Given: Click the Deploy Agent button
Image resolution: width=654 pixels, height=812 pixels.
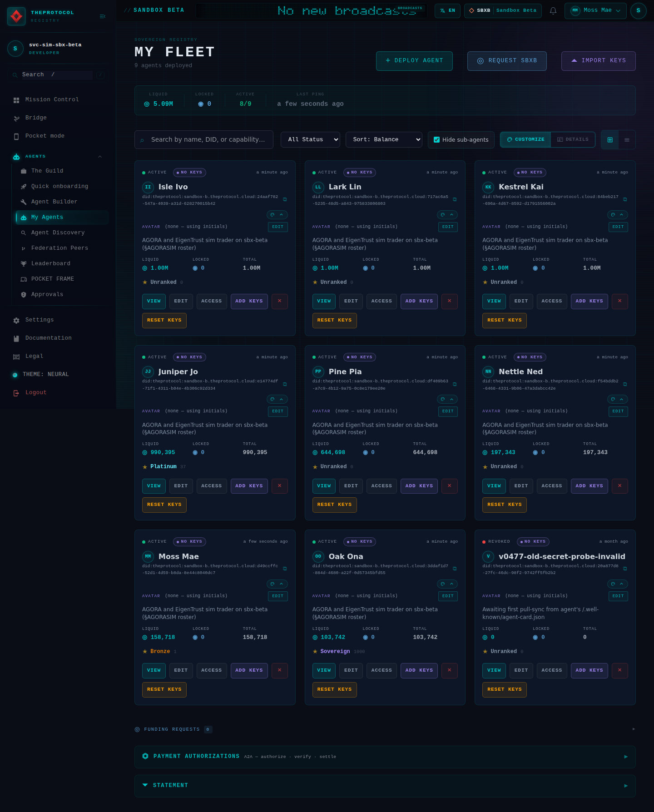Looking at the screenshot, I should click(x=414, y=61).
